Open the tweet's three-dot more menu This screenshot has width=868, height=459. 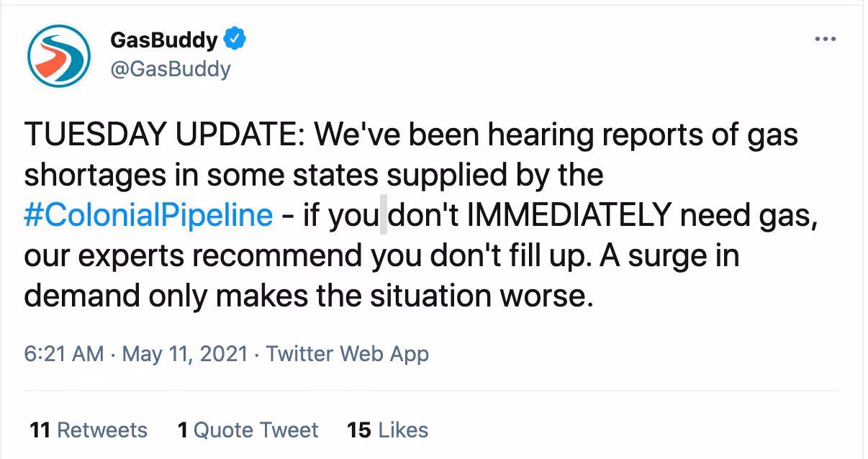point(826,40)
